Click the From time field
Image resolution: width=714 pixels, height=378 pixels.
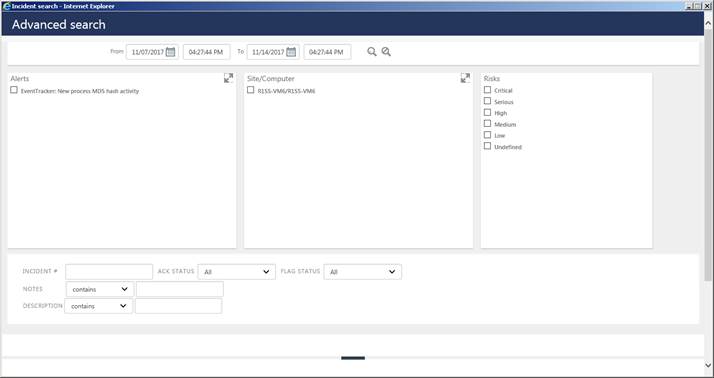click(x=207, y=52)
